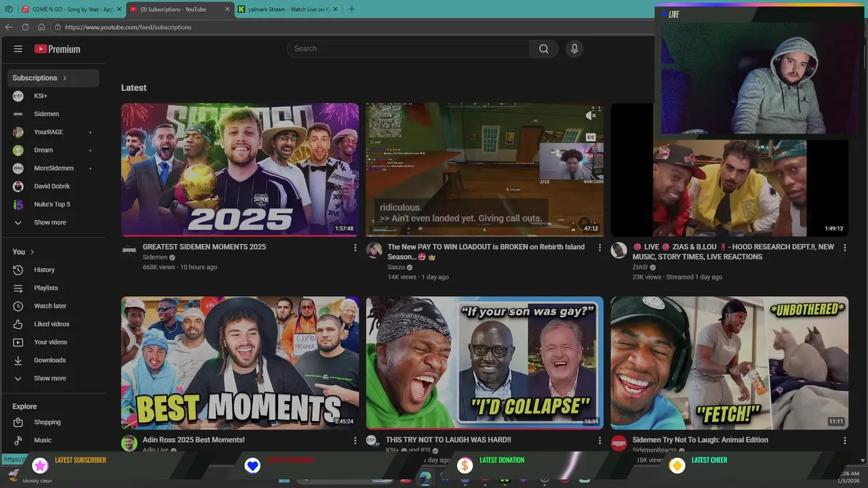
Task: Open the YouTube guide hamburger menu
Action: pyautogui.click(x=18, y=49)
